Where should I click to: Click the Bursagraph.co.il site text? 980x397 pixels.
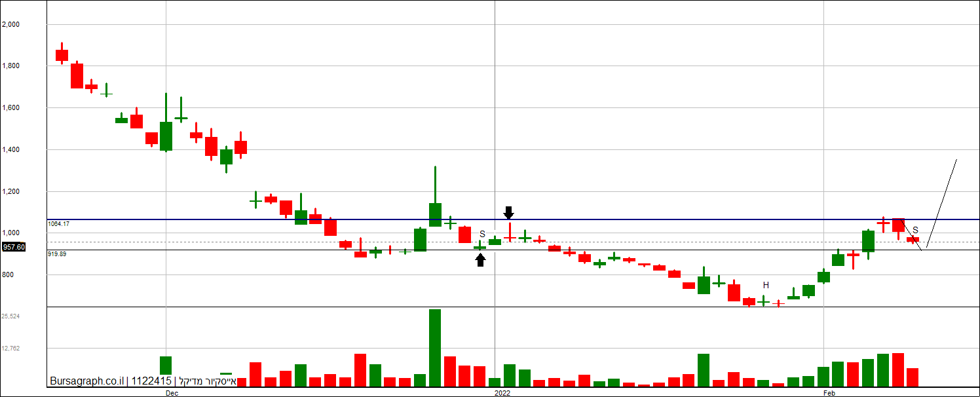pos(87,381)
